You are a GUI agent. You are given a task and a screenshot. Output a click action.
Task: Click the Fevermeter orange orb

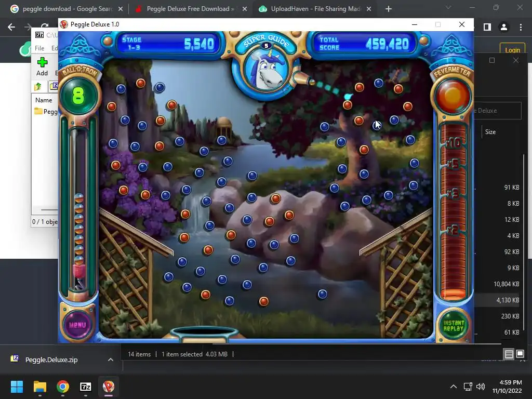click(x=453, y=96)
